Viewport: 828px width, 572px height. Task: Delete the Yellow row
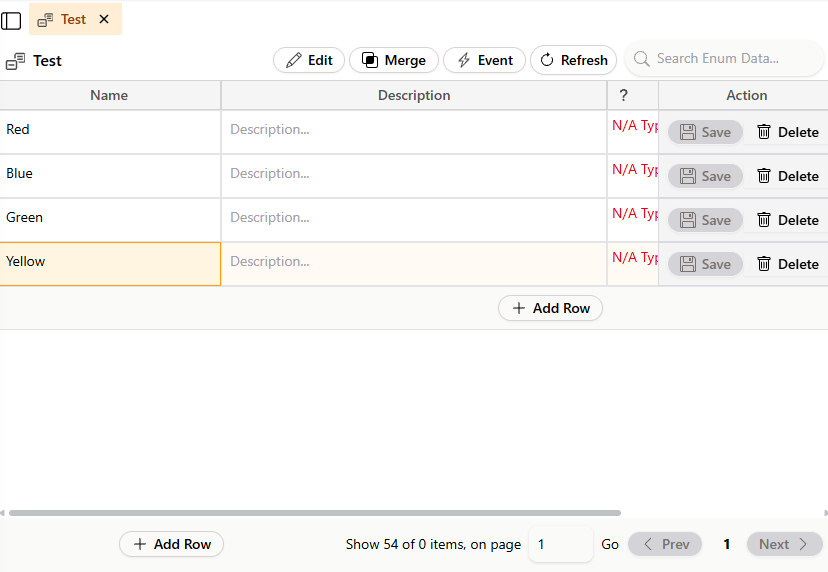pyautogui.click(x=788, y=264)
